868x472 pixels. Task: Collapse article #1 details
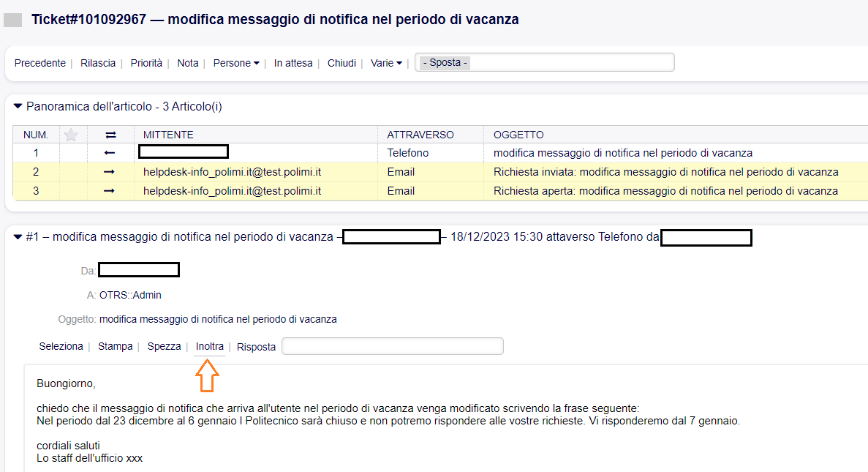(x=18, y=236)
